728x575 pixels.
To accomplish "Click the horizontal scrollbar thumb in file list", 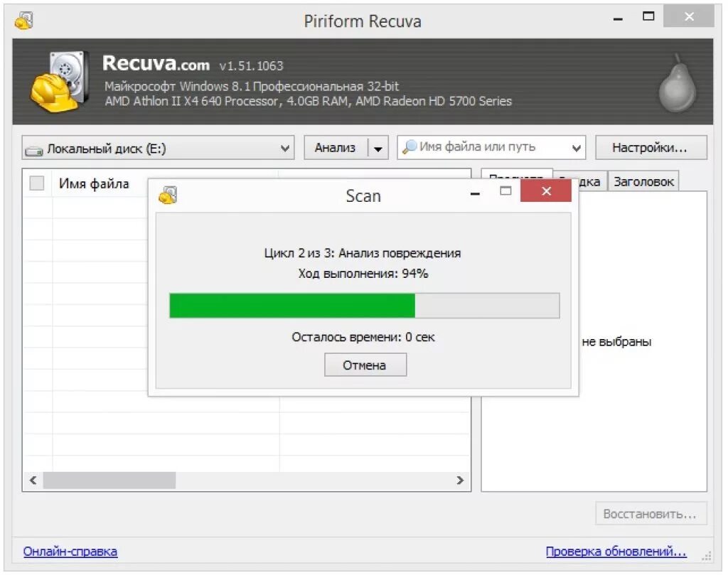I will pos(109,480).
